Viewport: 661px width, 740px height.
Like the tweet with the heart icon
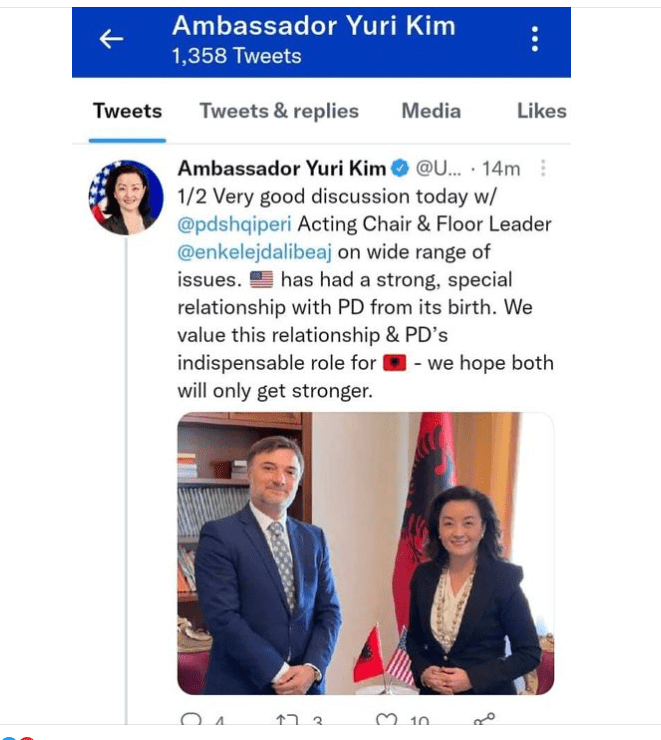coord(386,720)
